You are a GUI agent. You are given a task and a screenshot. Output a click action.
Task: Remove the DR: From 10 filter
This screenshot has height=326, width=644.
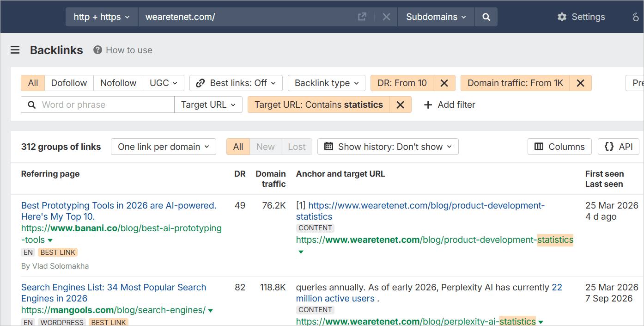(444, 83)
